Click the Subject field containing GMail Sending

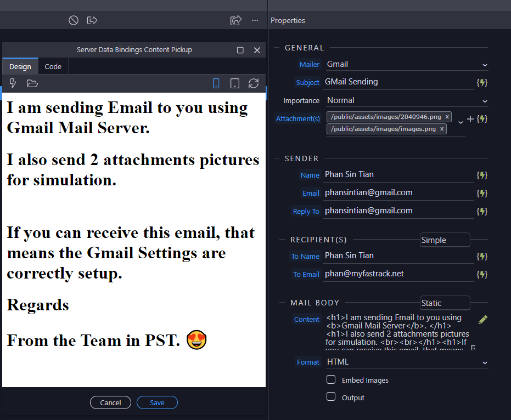pyautogui.click(x=398, y=82)
